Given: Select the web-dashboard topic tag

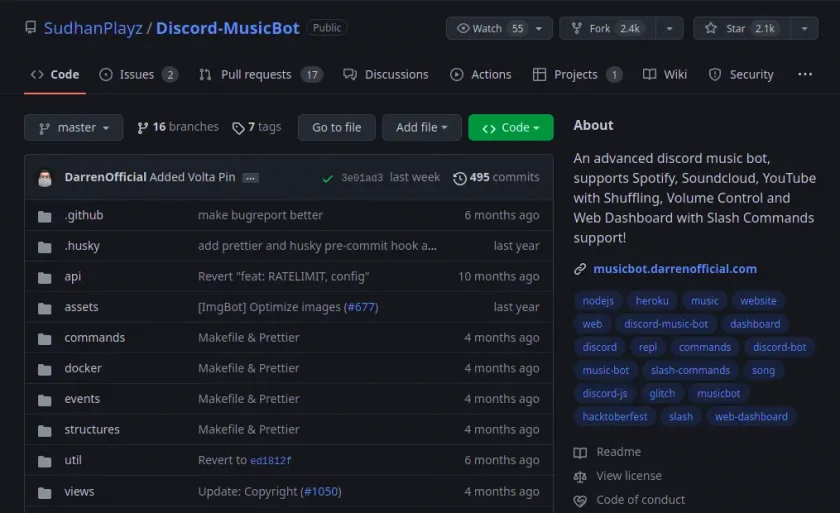Looking at the screenshot, I should (x=751, y=417).
